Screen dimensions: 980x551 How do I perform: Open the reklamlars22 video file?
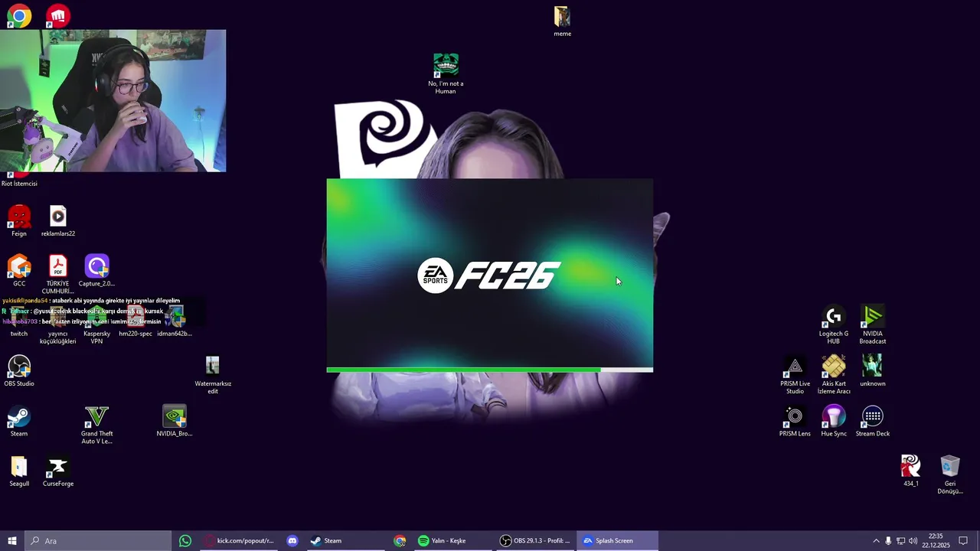(x=58, y=221)
